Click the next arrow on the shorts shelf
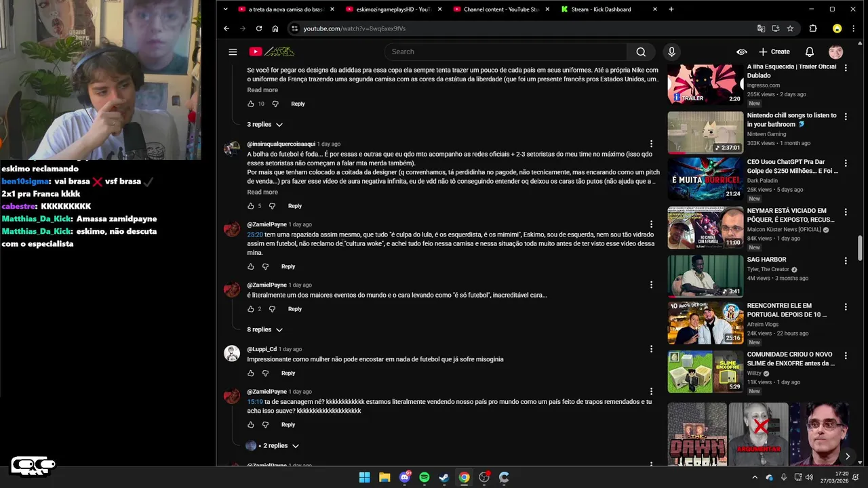The image size is (868, 488). click(x=847, y=456)
